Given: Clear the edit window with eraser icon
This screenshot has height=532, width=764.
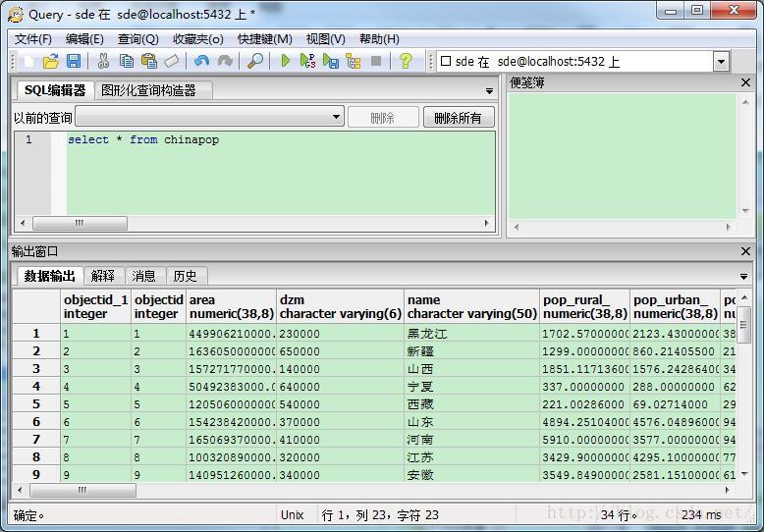Looking at the screenshot, I should (172, 62).
